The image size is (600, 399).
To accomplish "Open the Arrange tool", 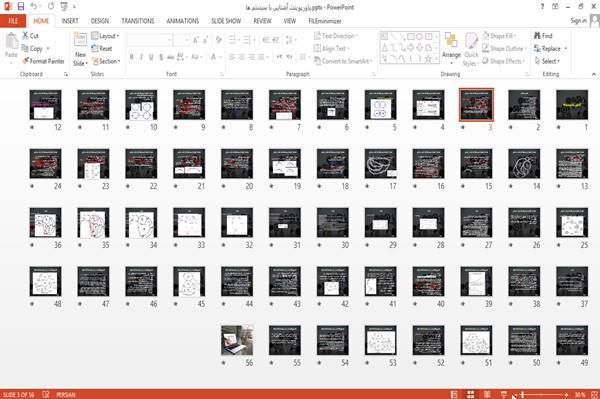I will [451, 47].
